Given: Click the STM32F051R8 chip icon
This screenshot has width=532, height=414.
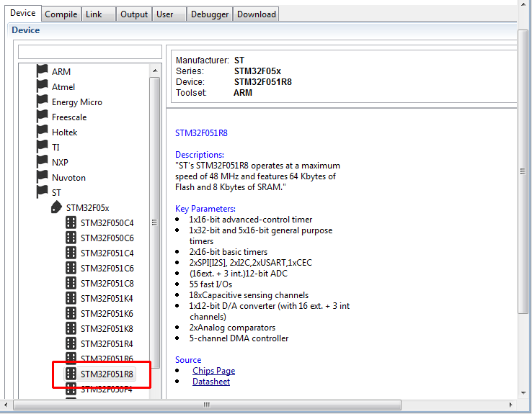Looking at the screenshot, I should 71,374.
